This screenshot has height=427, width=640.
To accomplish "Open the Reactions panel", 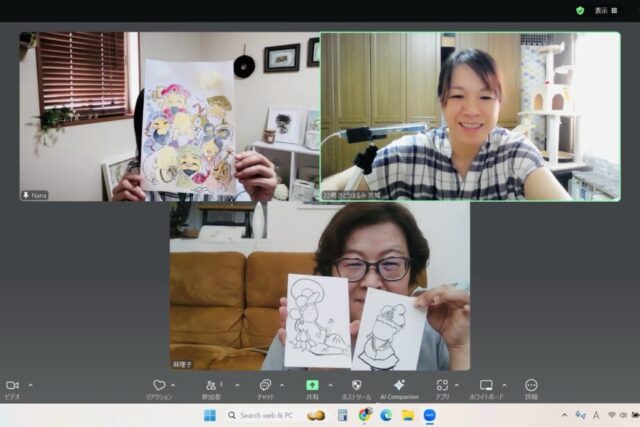I will (159, 386).
